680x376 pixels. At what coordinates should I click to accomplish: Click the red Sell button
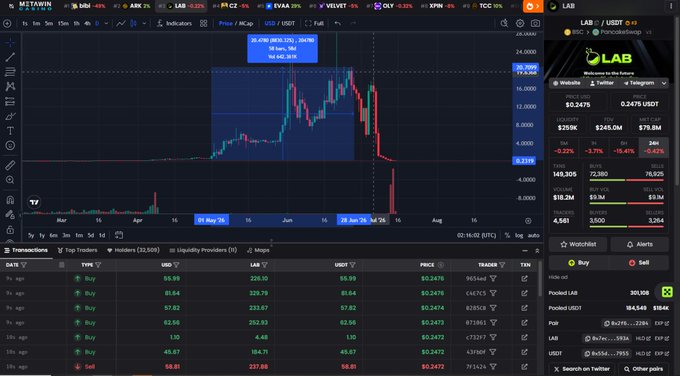point(639,263)
